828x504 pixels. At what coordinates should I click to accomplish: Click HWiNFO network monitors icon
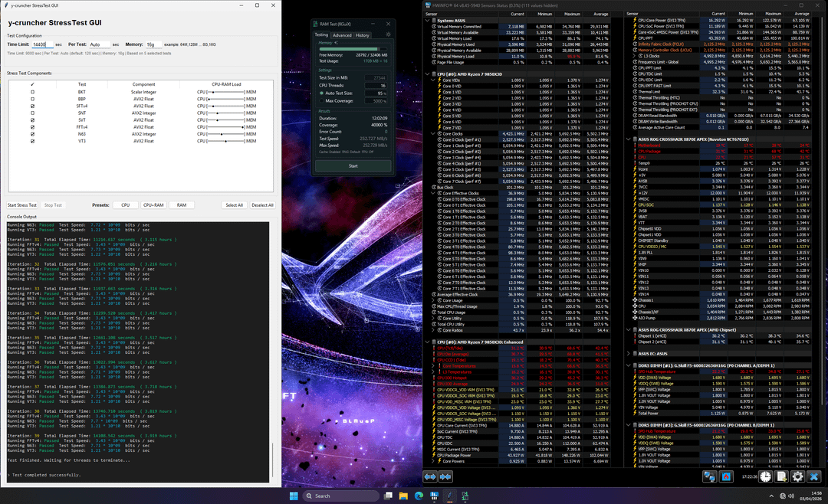pyautogui.click(x=709, y=476)
